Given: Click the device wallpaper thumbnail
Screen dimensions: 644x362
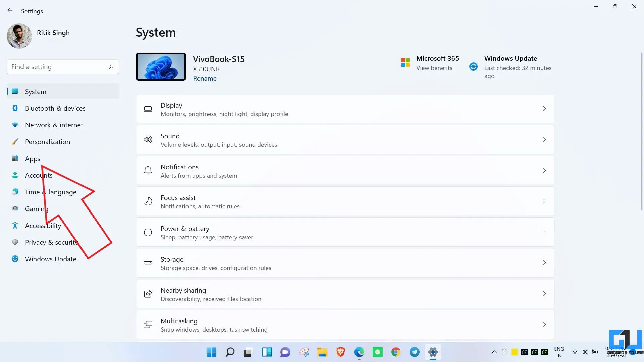Looking at the screenshot, I should [x=161, y=67].
